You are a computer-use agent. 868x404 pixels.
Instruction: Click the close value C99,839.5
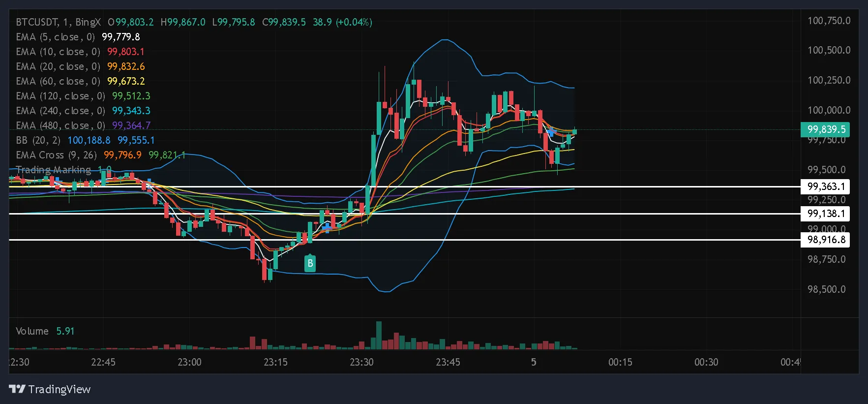click(284, 22)
